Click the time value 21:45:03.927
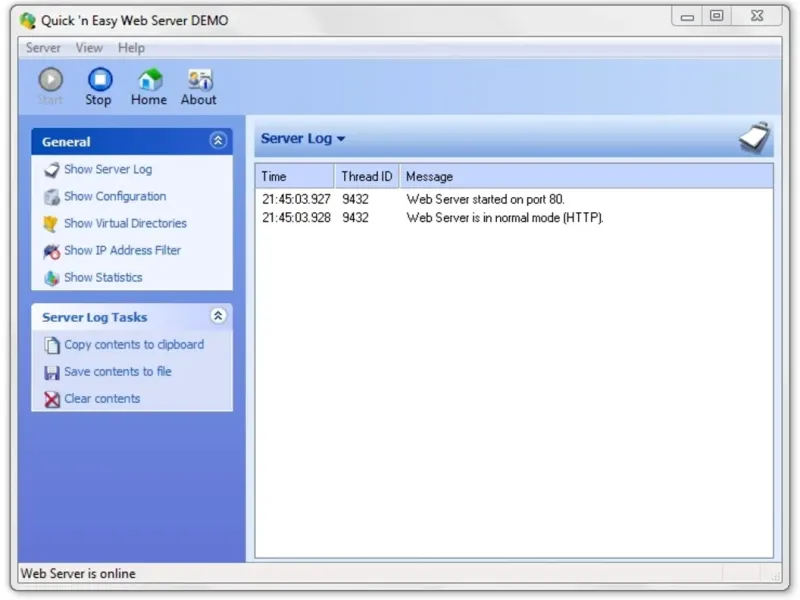 pos(296,199)
